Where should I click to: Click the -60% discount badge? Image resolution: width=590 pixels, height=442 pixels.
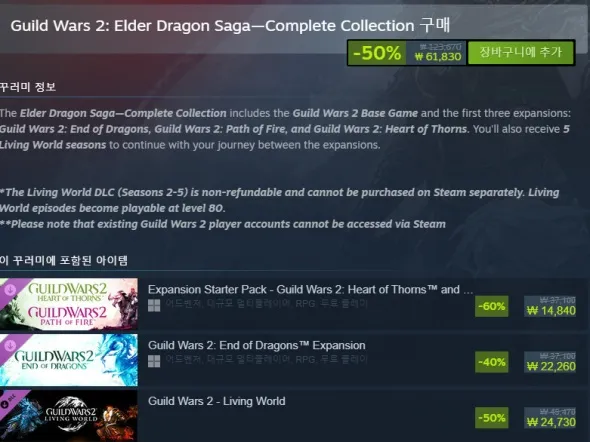[491, 306]
